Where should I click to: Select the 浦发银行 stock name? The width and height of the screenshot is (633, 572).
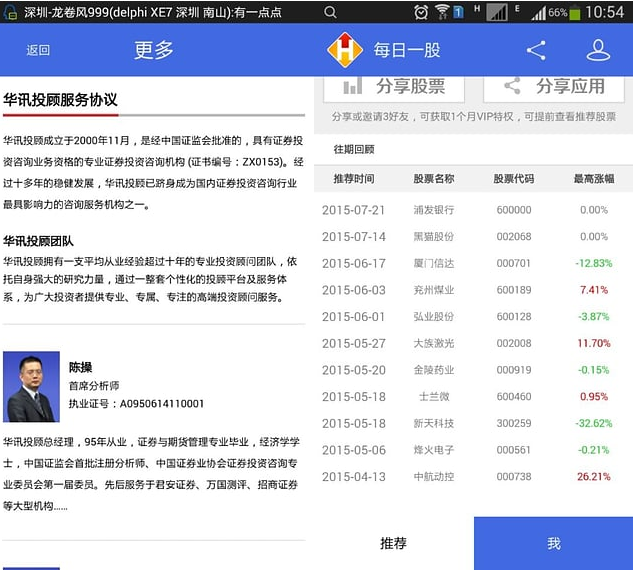point(434,210)
